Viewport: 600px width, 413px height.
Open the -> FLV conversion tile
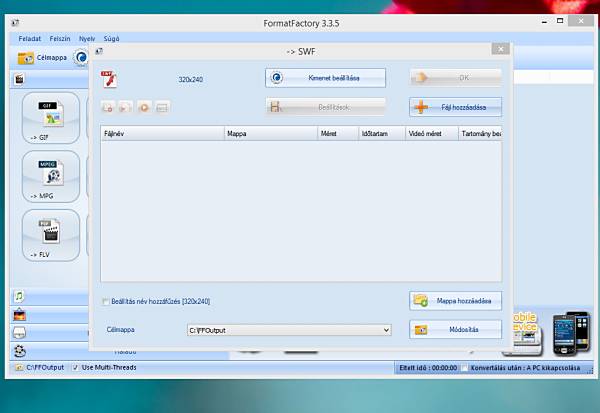pos(51,235)
